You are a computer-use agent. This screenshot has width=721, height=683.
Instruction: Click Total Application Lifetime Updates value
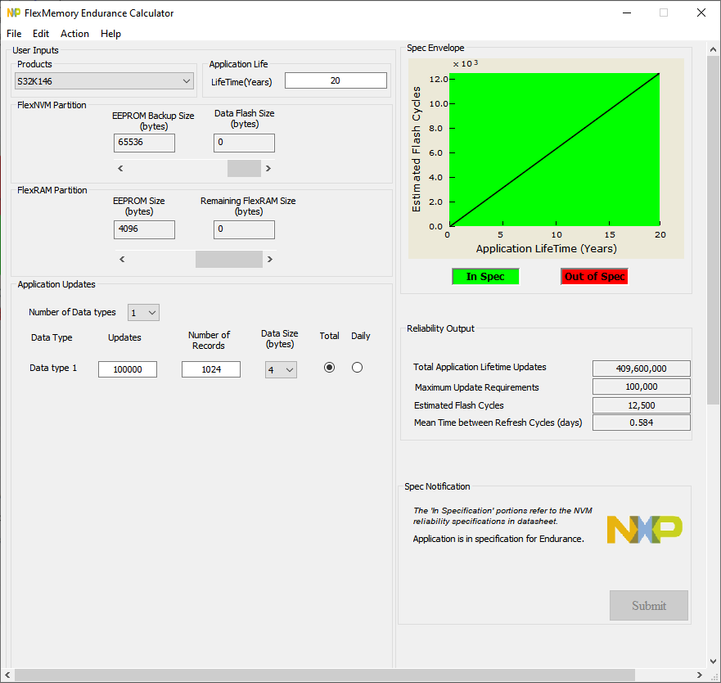click(641, 368)
